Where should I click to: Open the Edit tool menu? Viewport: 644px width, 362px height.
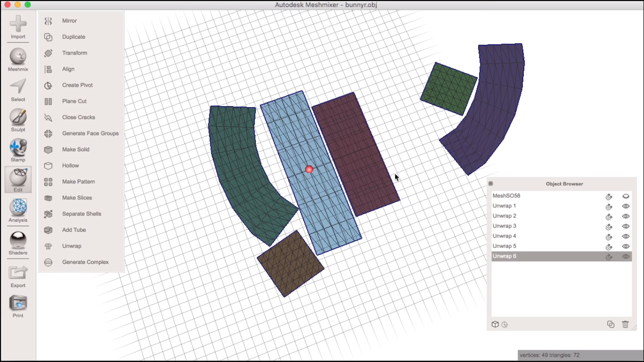tap(18, 180)
